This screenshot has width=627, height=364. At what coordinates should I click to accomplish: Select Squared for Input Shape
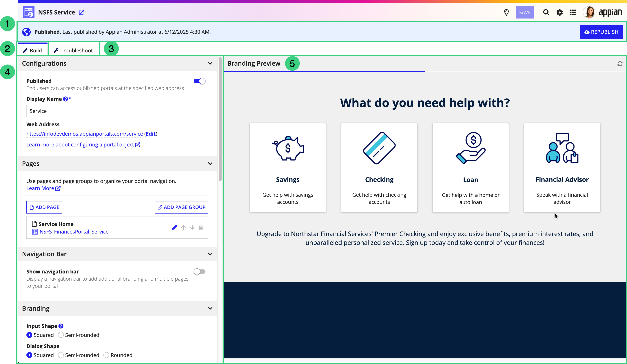(x=29, y=335)
